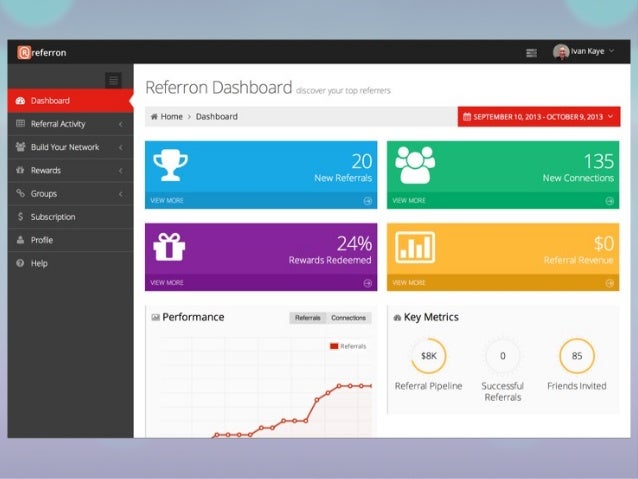
Task: Click the Key Metrics panel icon
Action: (397, 317)
